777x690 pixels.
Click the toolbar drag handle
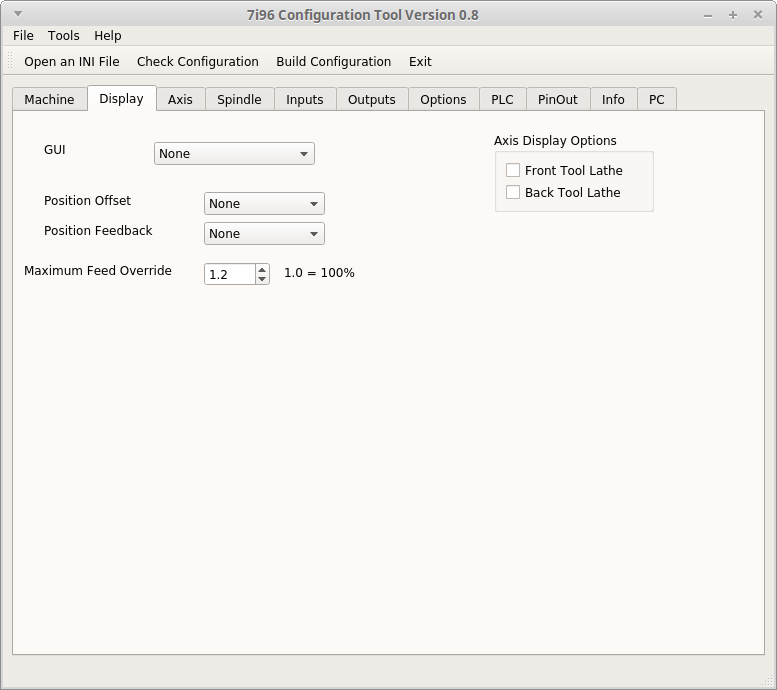10,61
